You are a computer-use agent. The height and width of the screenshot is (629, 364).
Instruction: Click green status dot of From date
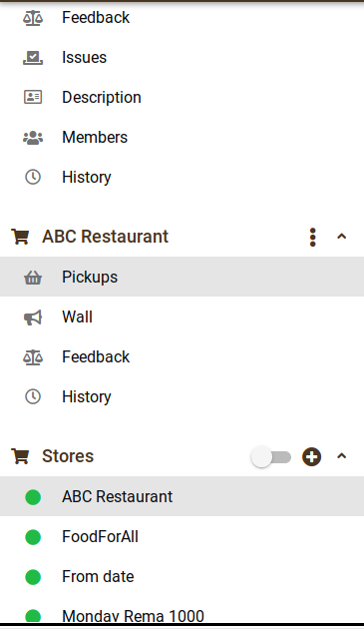(33, 577)
